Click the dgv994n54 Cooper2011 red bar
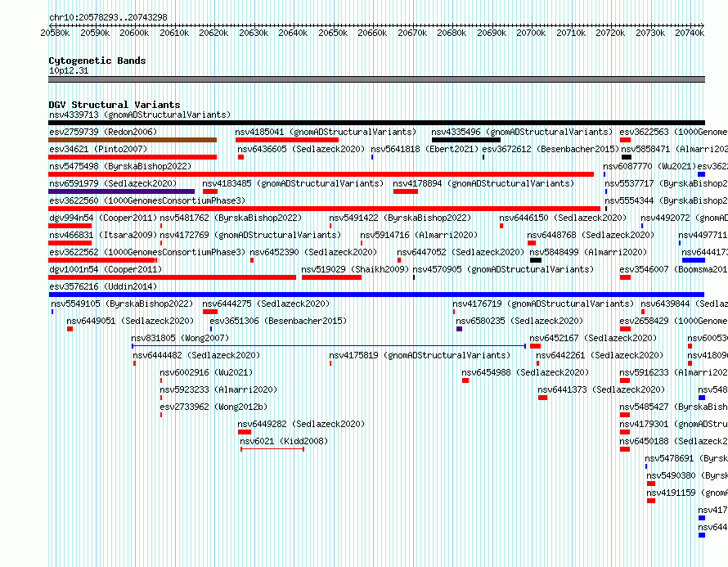The height and width of the screenshot is (567, 728). pos(70,226)
